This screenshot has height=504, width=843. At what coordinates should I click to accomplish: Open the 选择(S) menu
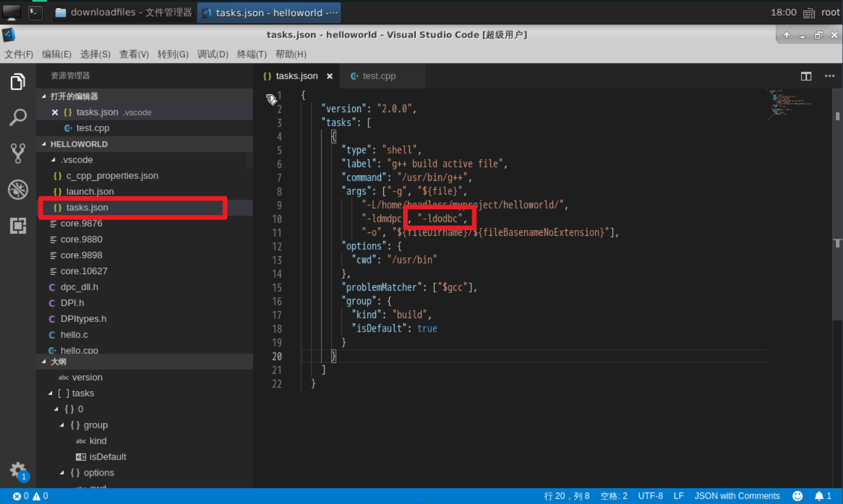95,54
